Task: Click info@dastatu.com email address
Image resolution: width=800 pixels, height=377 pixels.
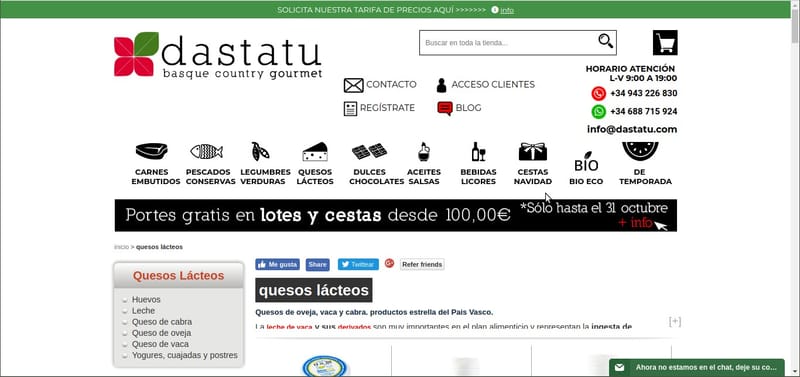Action: (x=632, y=130)
